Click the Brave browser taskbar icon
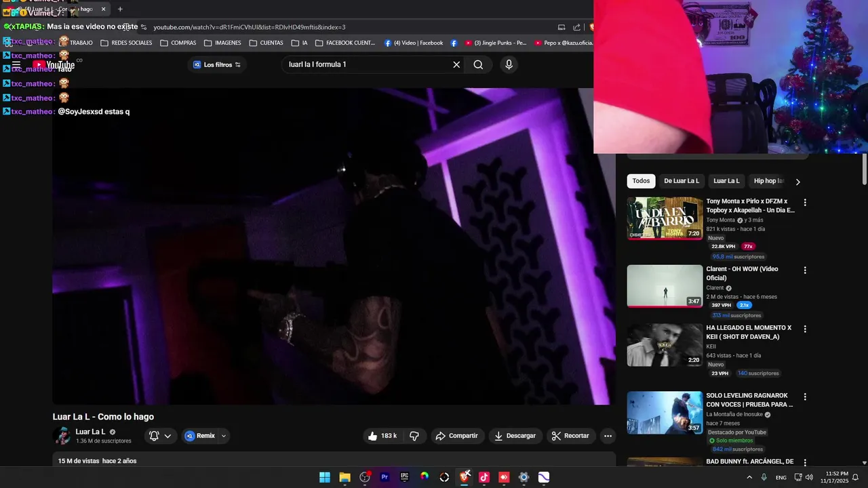868x488 pixels. [x=465, y=477]
